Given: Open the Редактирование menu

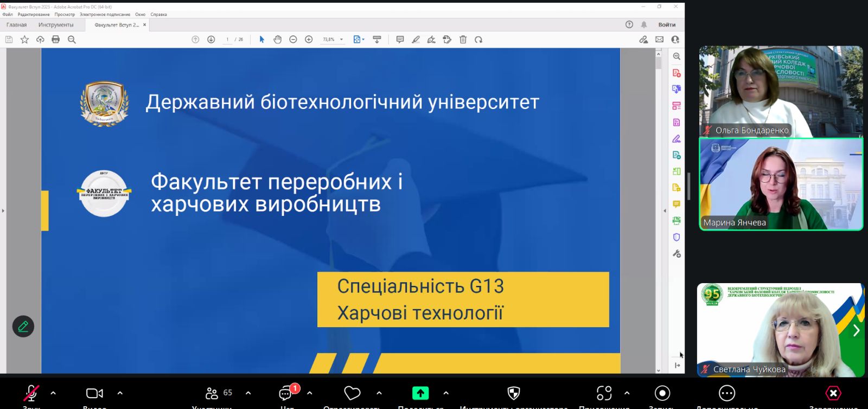Looking at the screenshot, I should click(x=34, y=15).
